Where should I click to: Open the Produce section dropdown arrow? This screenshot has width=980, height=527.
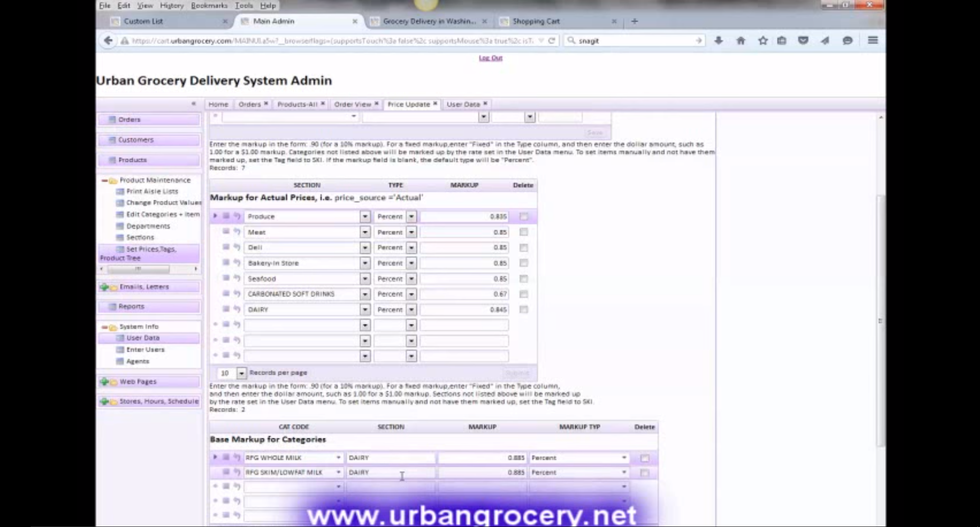tap(365, 216)
